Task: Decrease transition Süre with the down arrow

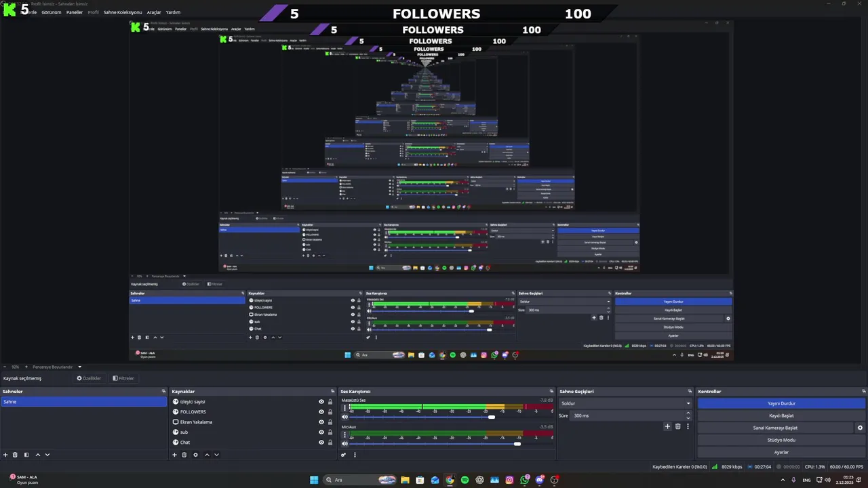Action: (688, 418)
